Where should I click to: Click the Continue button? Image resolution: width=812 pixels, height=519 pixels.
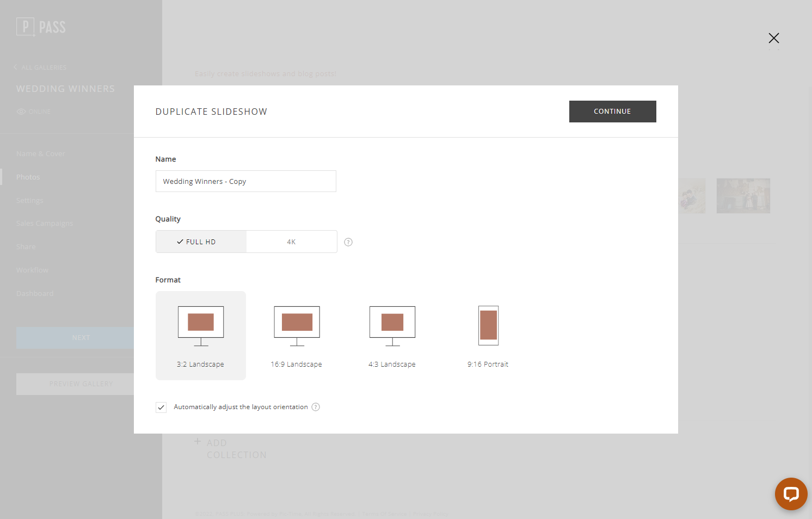point(612,112)
